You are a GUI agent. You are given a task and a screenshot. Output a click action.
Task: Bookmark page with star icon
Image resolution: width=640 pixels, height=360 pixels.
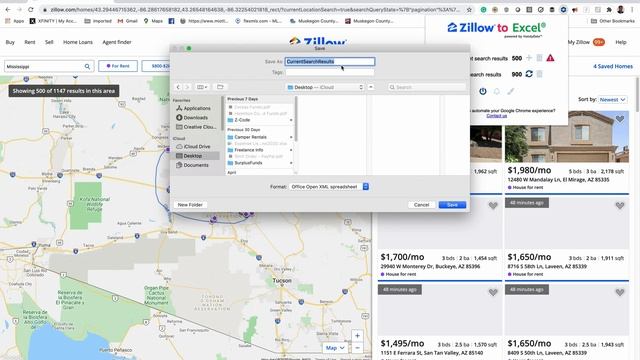[x=469, y=9]
